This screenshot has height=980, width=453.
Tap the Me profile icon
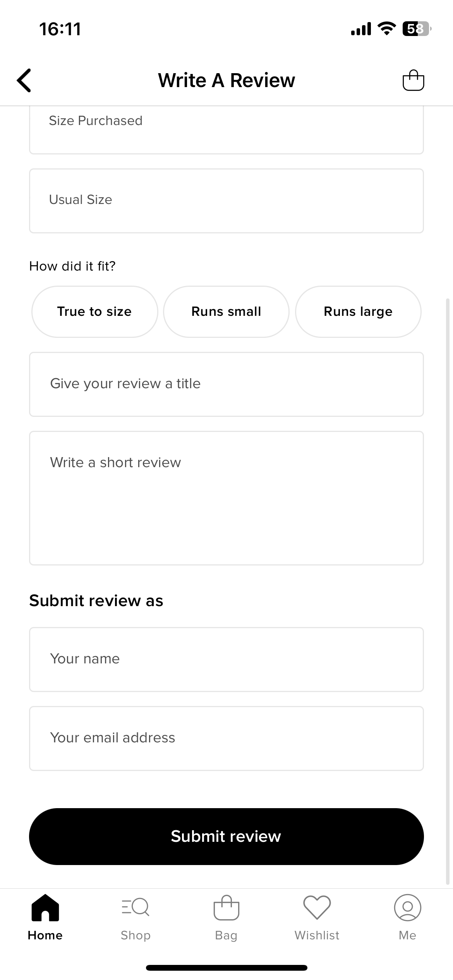click(407, 907)
